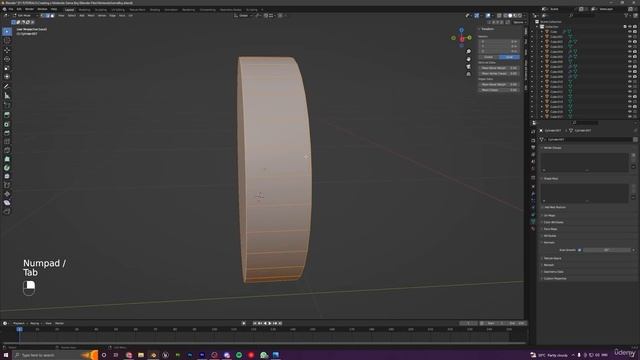Open the Scene properties tab
The image size is (640, 360).
point(533,162)
